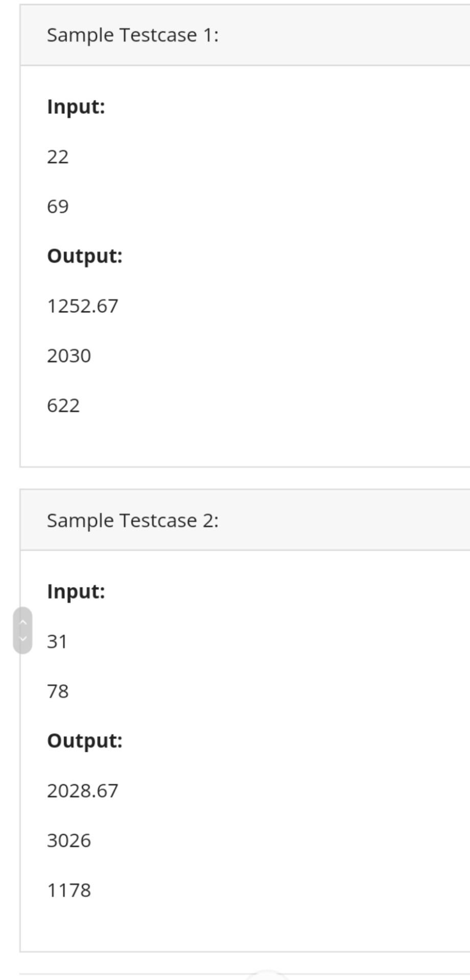This screenshot has height=980, width=470.
Task: Click output value 3026
Action: pyautogui.click(x=69, y=841)
